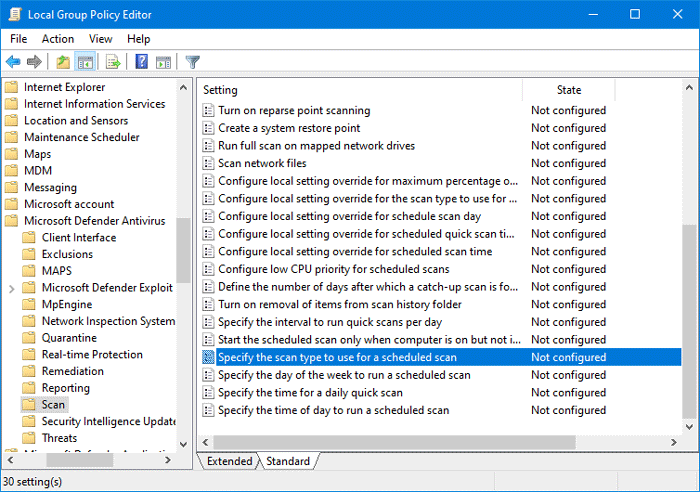Click tree pane scroll up arrow
This screenshot has width=700, height=492.
click(183, 88)
